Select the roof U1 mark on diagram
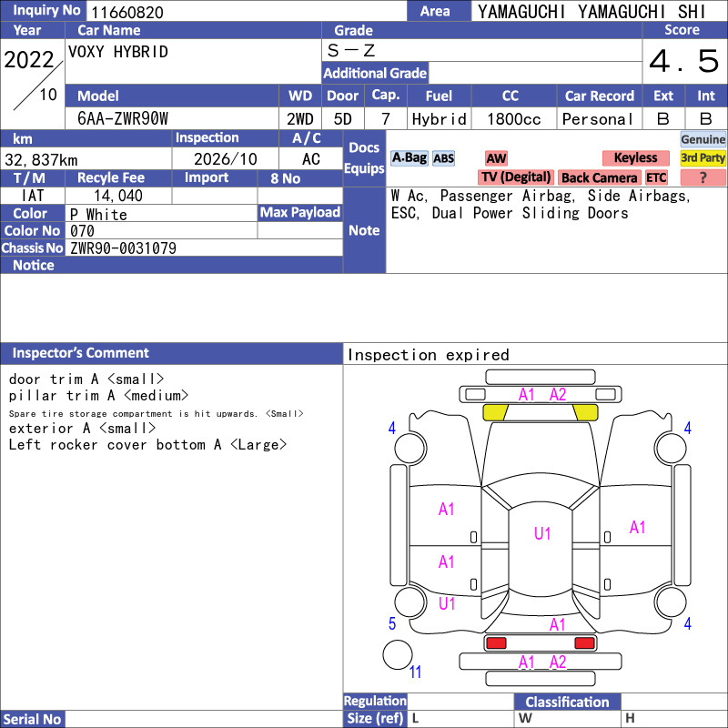The image size is (728, 728). pos(542,533)
